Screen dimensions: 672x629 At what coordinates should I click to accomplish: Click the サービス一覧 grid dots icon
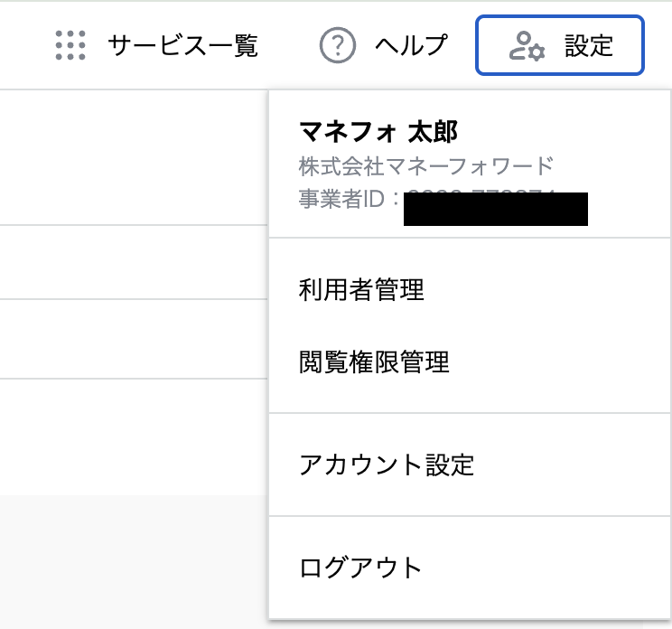(x=70, y=45)
